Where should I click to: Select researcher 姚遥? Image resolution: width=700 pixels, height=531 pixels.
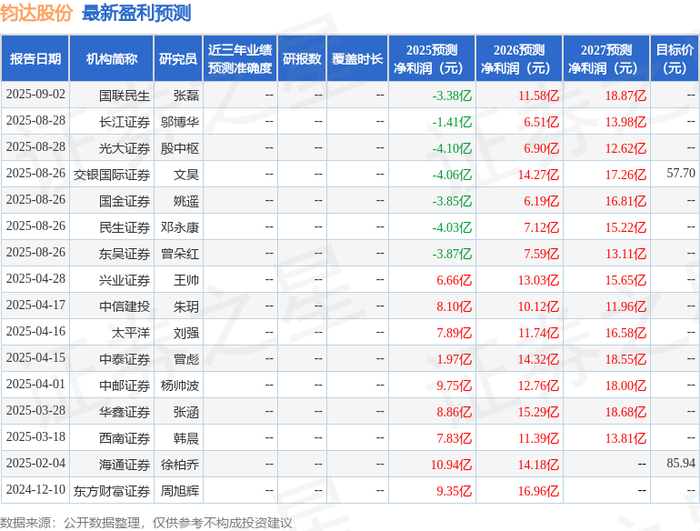coord(186,201)
